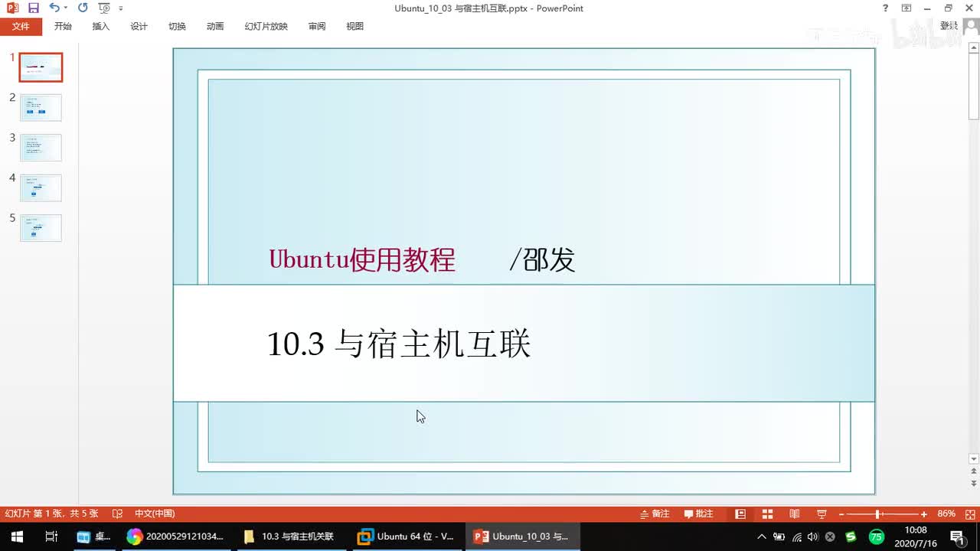Click the PowerPoint application logo icon
The height and width of the screenshot is (551, 980).
click(12, 8)
